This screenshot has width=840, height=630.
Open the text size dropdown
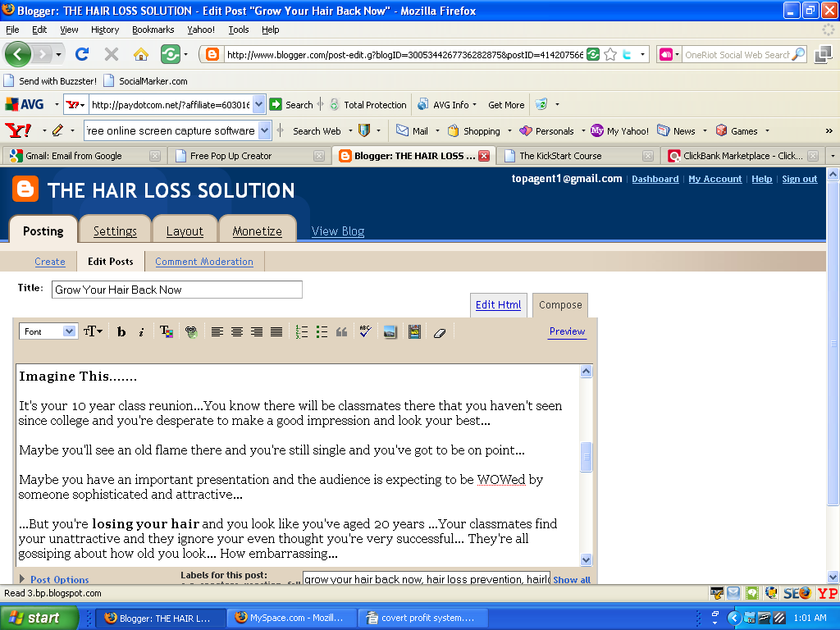coord(93,332)
